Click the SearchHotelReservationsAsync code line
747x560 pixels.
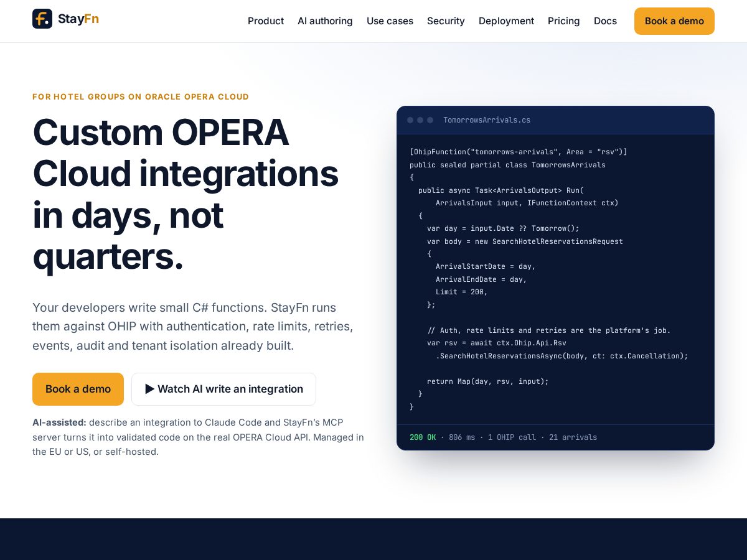(x=562, y=356)
